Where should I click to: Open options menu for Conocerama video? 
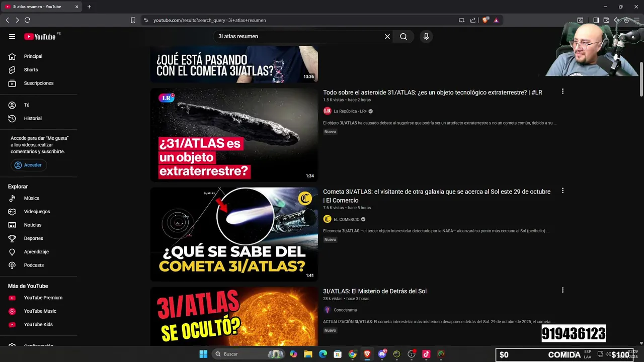[562, 290]
